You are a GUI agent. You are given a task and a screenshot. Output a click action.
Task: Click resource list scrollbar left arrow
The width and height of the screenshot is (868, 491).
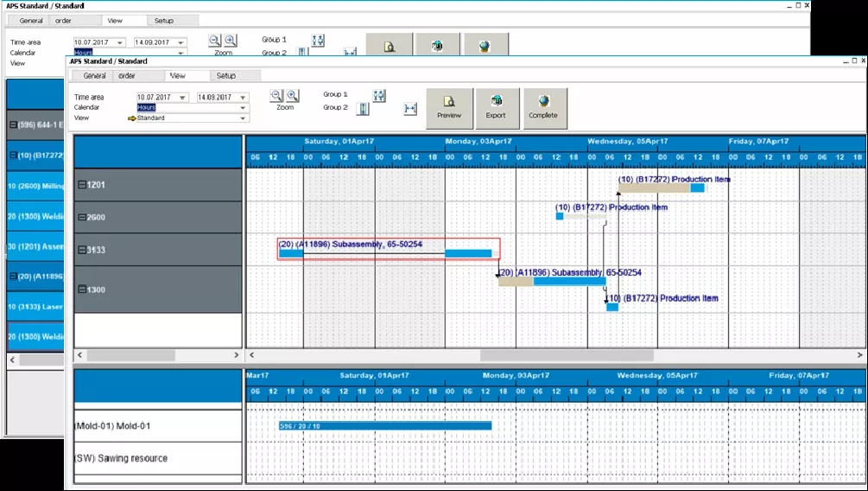click(x=79, y=354)
